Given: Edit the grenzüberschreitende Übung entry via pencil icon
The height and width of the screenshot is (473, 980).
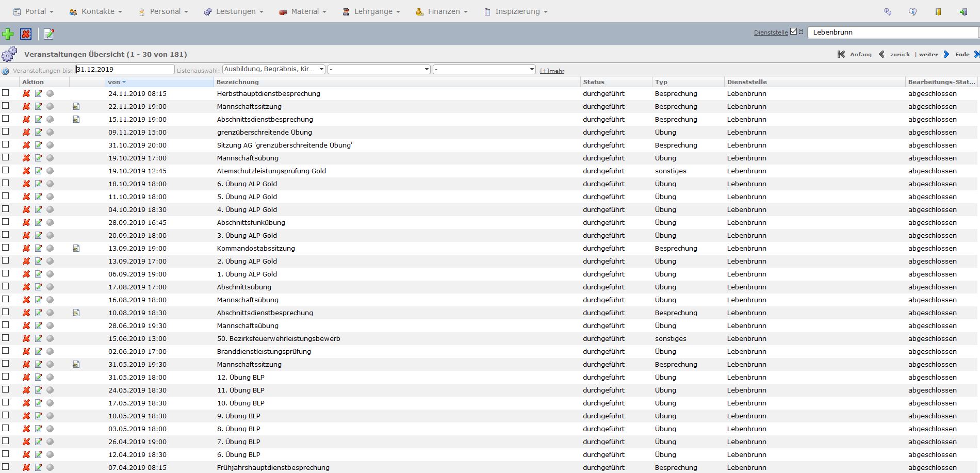Looking at the screenshot, I should click(x=39, y=132).
